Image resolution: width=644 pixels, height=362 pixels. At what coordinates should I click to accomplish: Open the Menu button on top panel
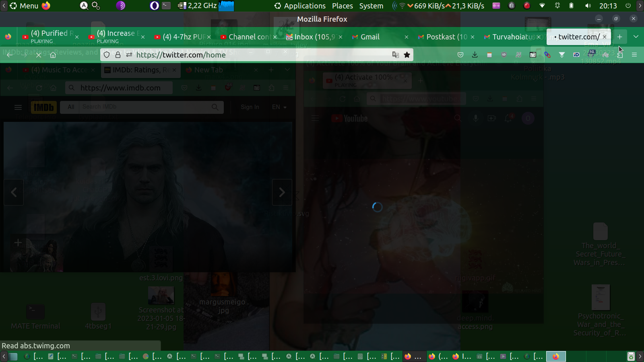coord(24,6)
